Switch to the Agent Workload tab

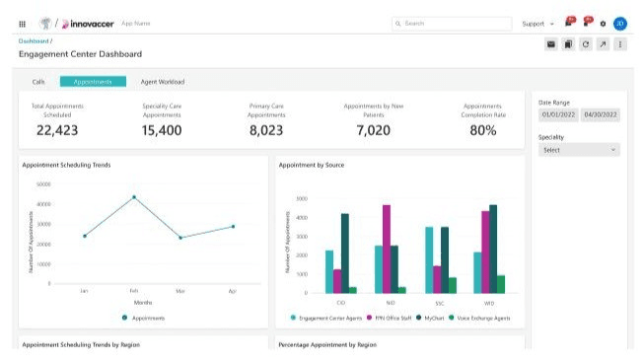click(x=163, y=82)
